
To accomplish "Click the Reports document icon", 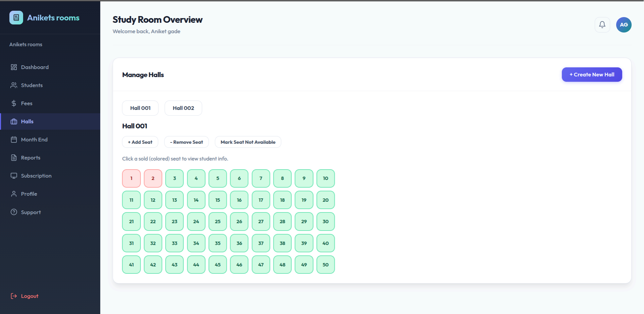I will (14, 158).
